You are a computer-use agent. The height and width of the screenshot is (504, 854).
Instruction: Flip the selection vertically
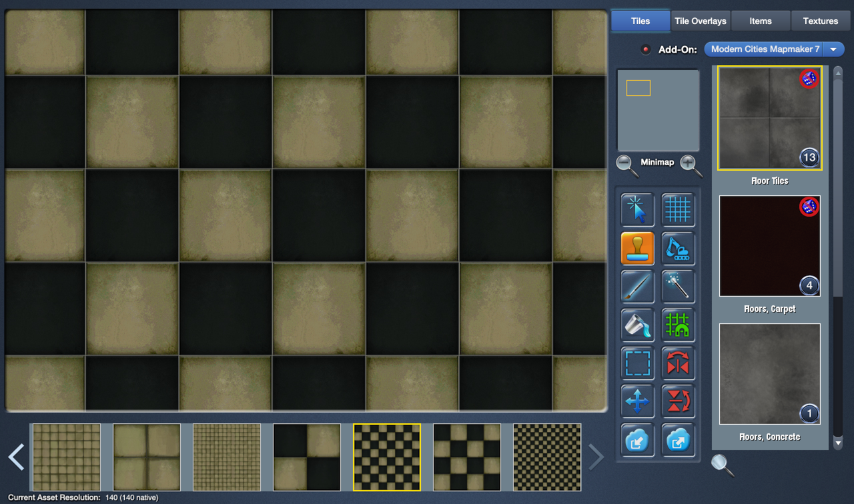[x=678, y=401]
